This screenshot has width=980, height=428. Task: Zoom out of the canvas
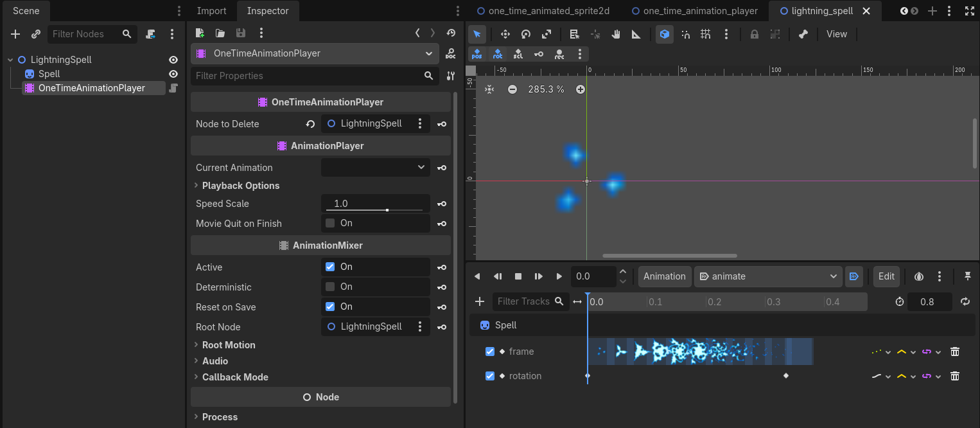click(x=512, y=89)
